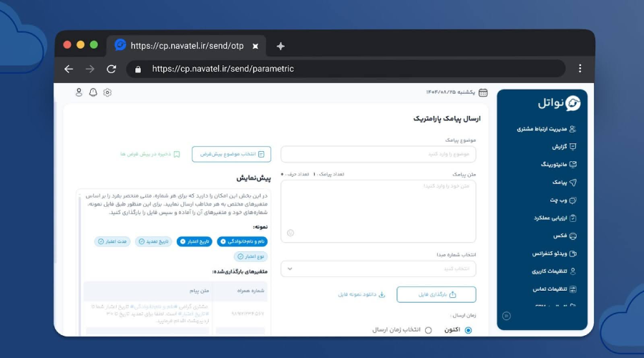This screenshot has width=644, height=358.
Task: Collapse the sidebar with the double-arrow icon
Action: pyautogui.click(x=507, y=316)
